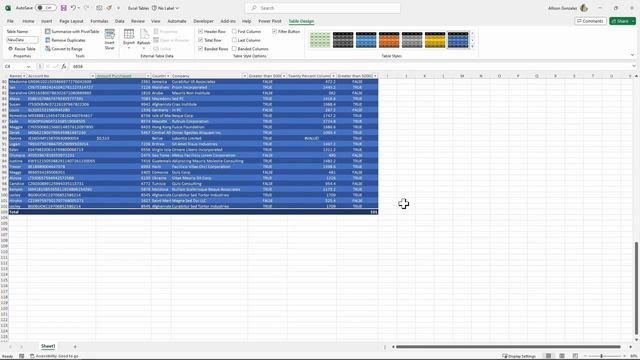Click Remove Duplicates tool

coord(65,40)
